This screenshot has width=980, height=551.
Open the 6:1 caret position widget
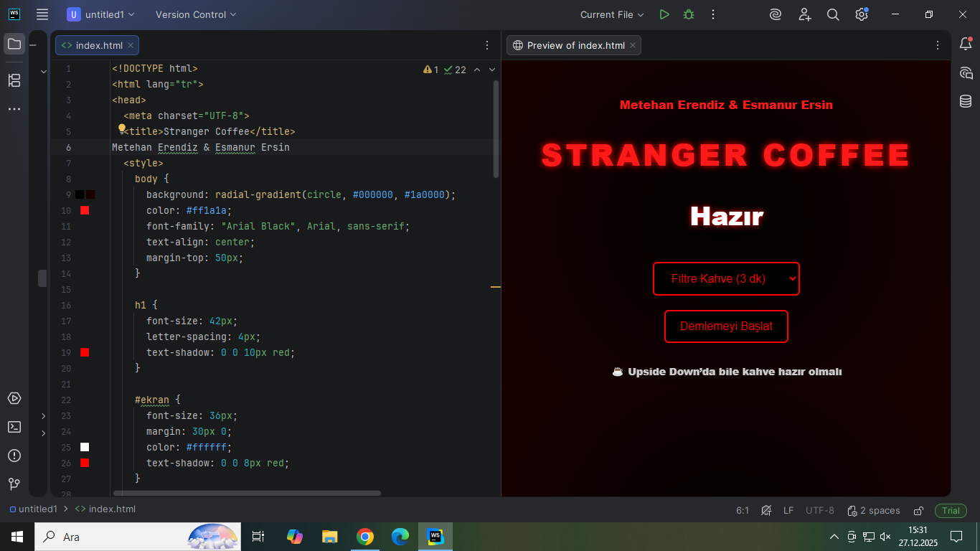click(743, 511)
